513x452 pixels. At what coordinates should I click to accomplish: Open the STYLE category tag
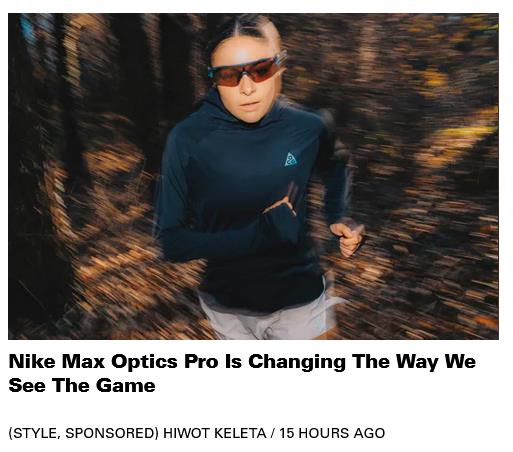click(x=36, y=433)
